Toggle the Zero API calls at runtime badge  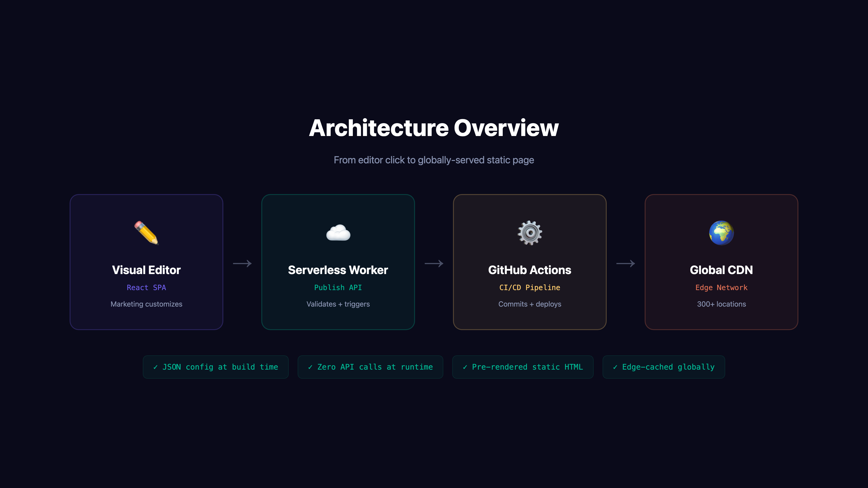pyautogui.click(x=370, y=367)
